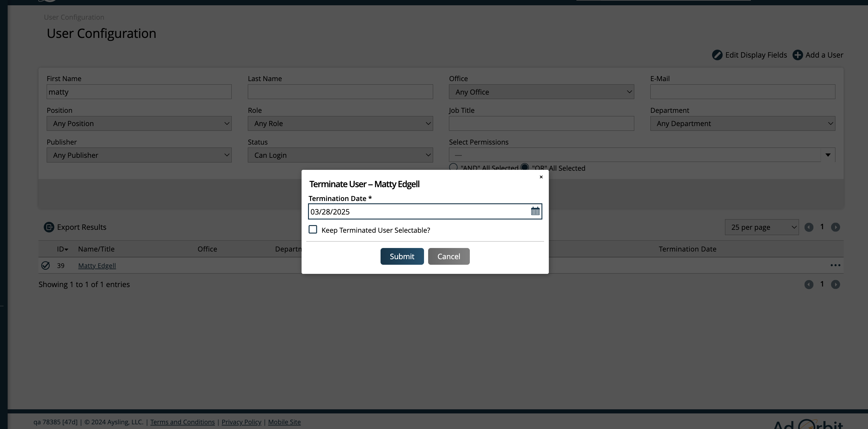868x429 pixels.
Task: Open the three-dot menu for Matty Edgell
Action: point(835,265)
